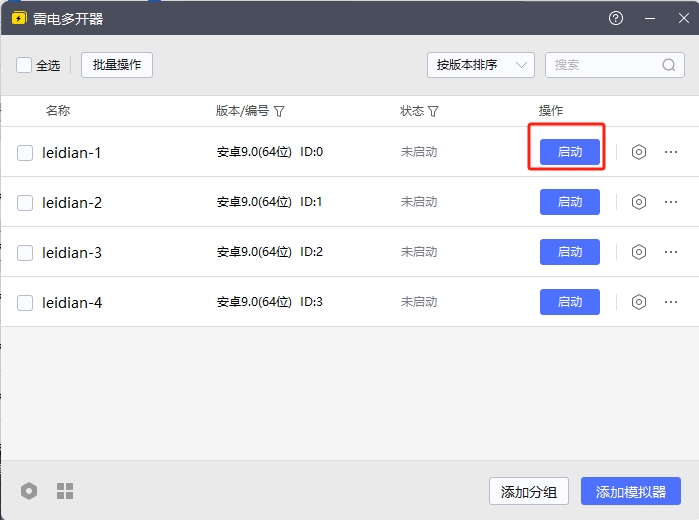Screen dimensions: 699x520
Task: Open more options dots for leidian-1
Action: click(x=670, y=152)
